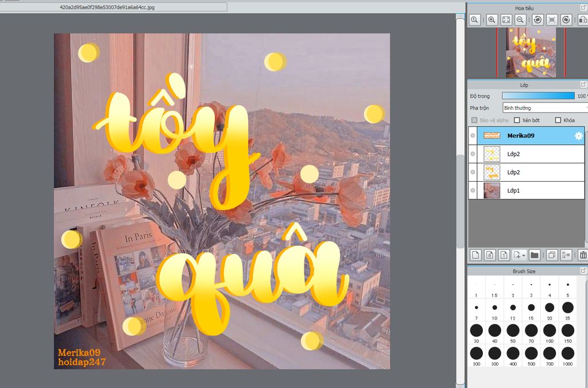Choose brush size 2
588x388 pixels.
pos(513,288)
